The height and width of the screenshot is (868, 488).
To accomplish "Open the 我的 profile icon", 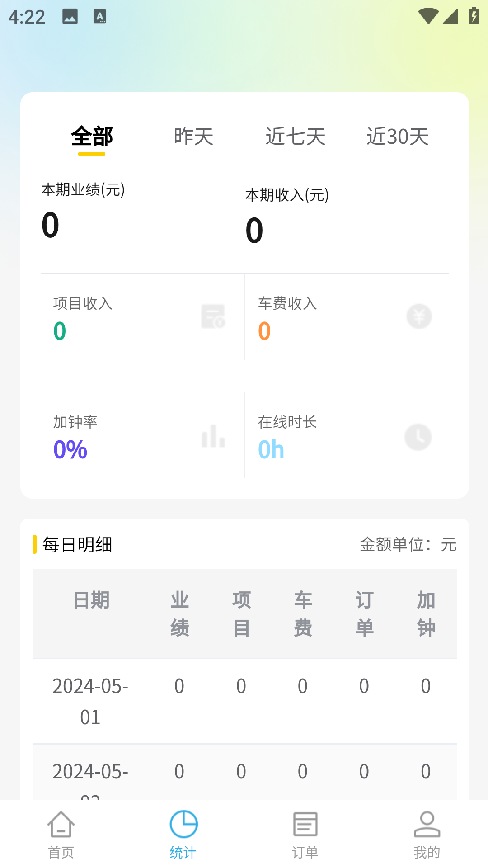I will pyautogui.click(x=427, y=825).
